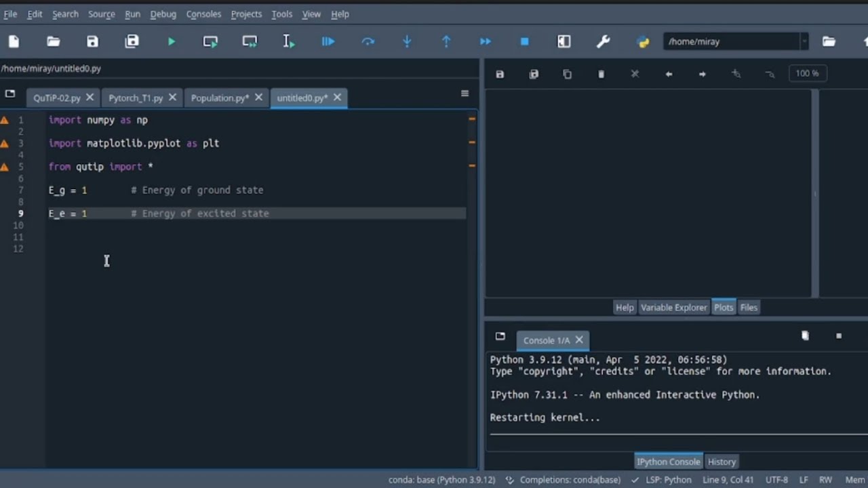This screenshot has width=868, height=488.
Task: Browse for a working directory
Action: (829, 41)
